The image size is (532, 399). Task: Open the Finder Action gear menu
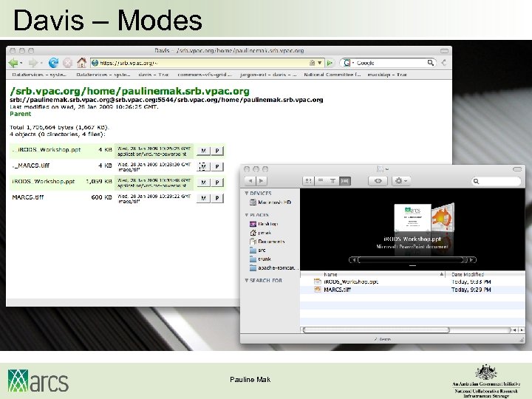coord(401,181)
